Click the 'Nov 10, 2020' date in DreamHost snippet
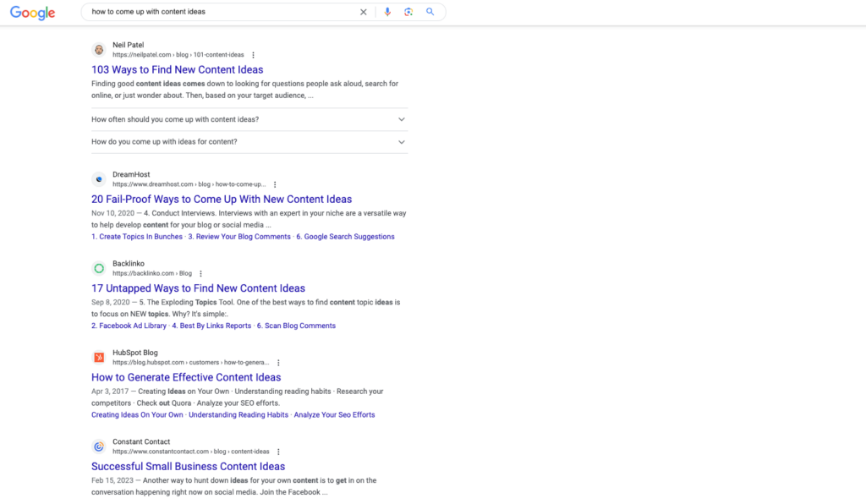This screenshot has width=866, height=504. (113, 213)
